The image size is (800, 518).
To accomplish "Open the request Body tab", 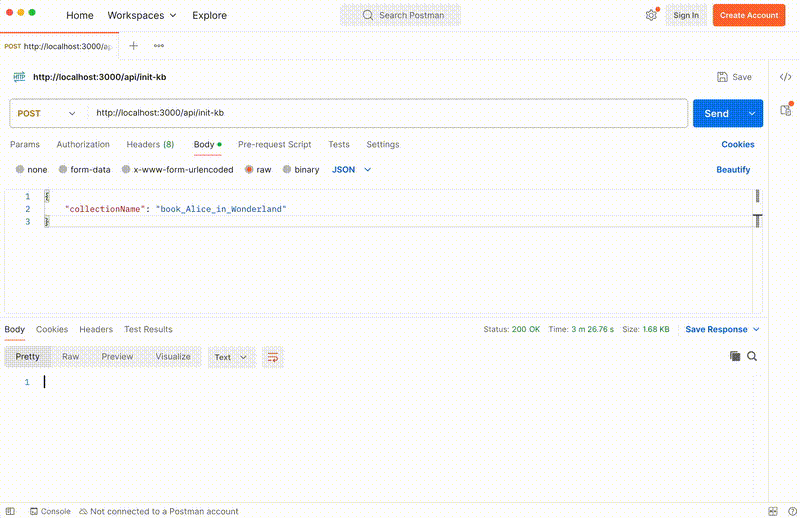I will (x=207, y=144).
